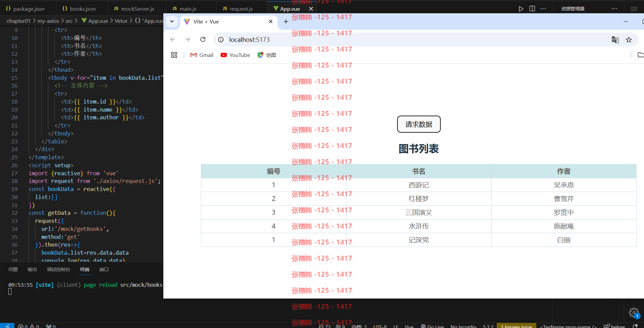Click the 作者 column header
This screenshot has width=644, height=328.
[563, 171]
